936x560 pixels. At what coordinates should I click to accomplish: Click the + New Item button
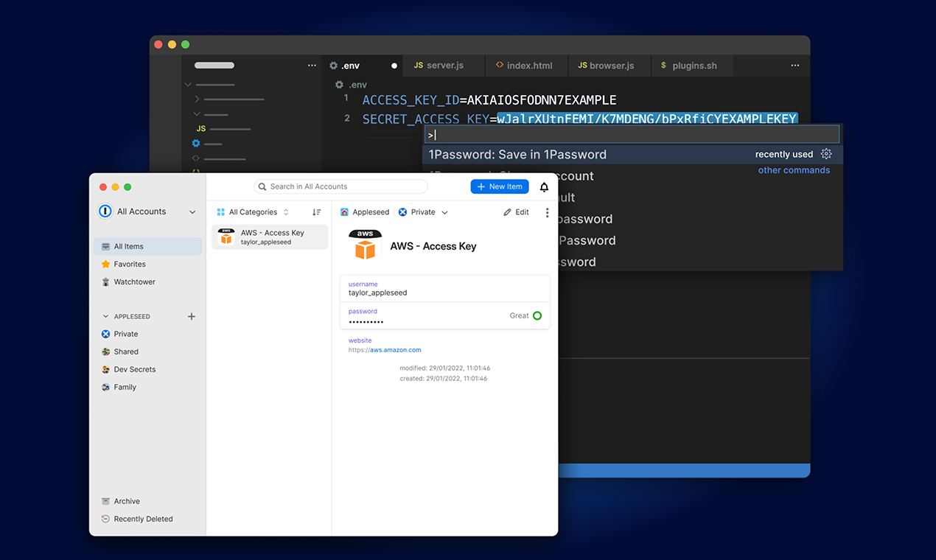(500, 186)
